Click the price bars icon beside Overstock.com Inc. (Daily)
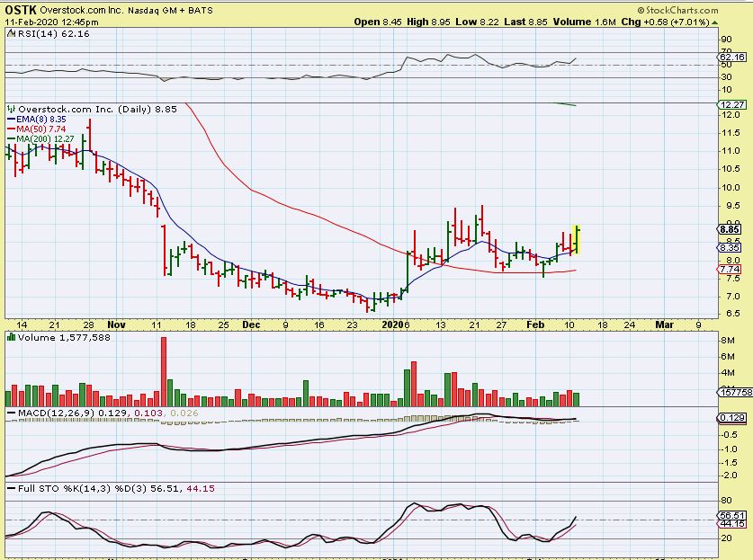 coord(11,109)
